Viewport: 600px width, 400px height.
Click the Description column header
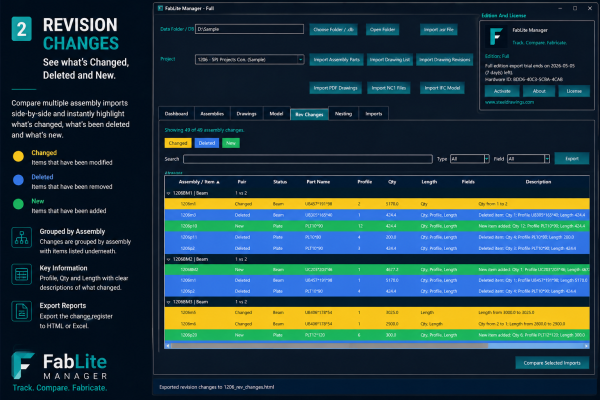click(538, 182)
